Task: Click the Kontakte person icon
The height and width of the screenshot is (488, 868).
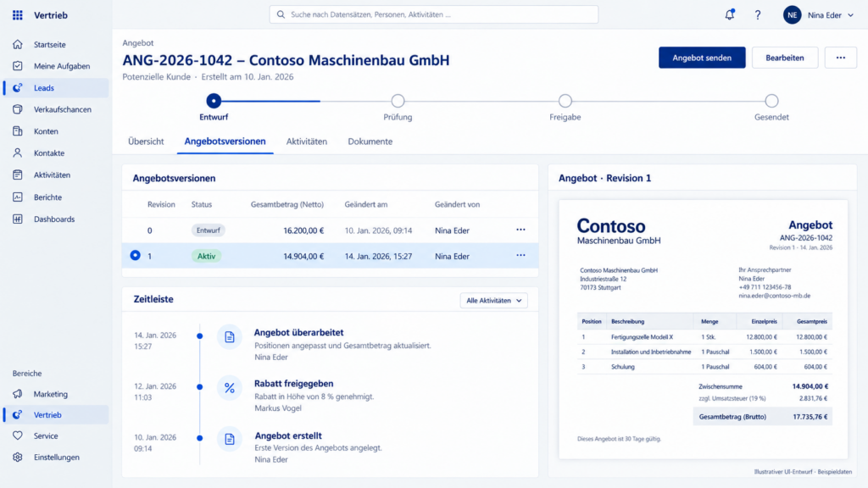Action: [18, 152]
